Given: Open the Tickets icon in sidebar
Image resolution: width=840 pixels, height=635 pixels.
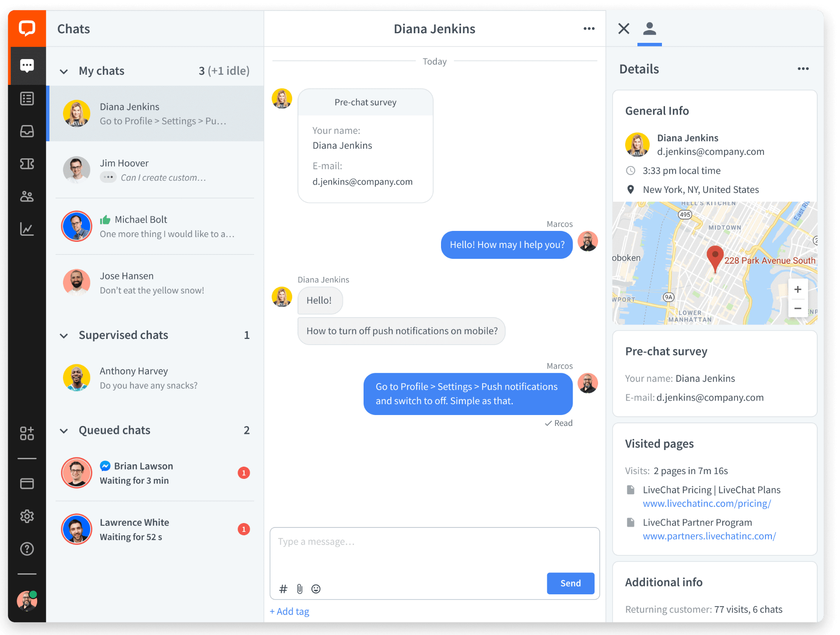Looking at the screenshot, I should pos(27,164).
